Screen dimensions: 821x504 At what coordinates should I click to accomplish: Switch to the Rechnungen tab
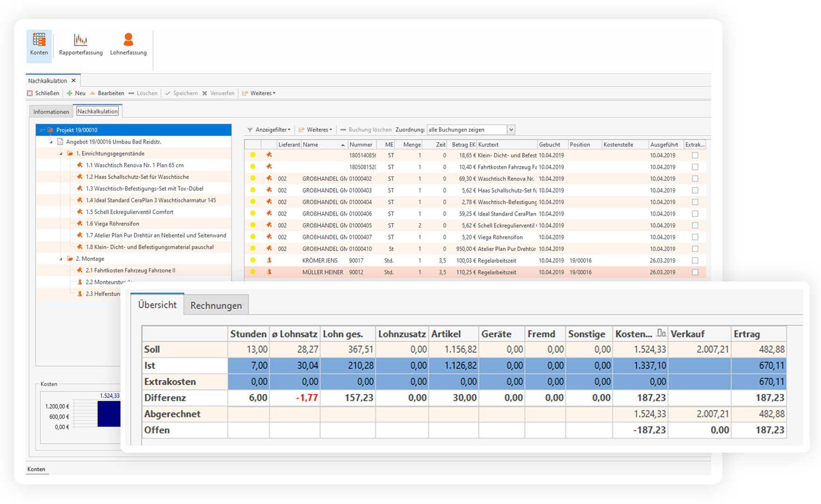pyautogui.click(x=216, y=306)
